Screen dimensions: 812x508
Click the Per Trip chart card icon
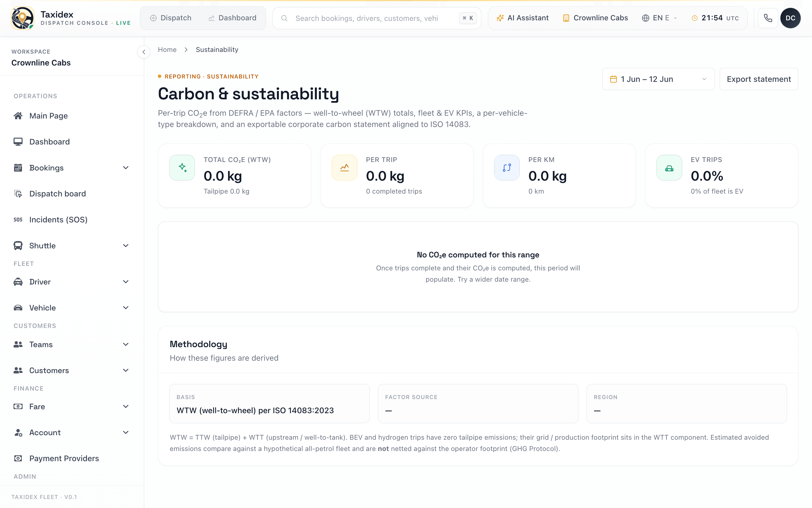tap(345, 168)
